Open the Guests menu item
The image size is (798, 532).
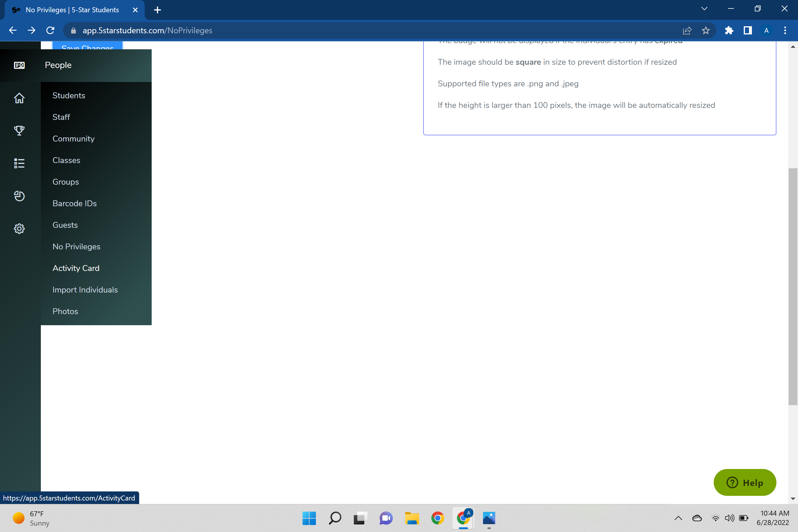[x=65, y=225]
